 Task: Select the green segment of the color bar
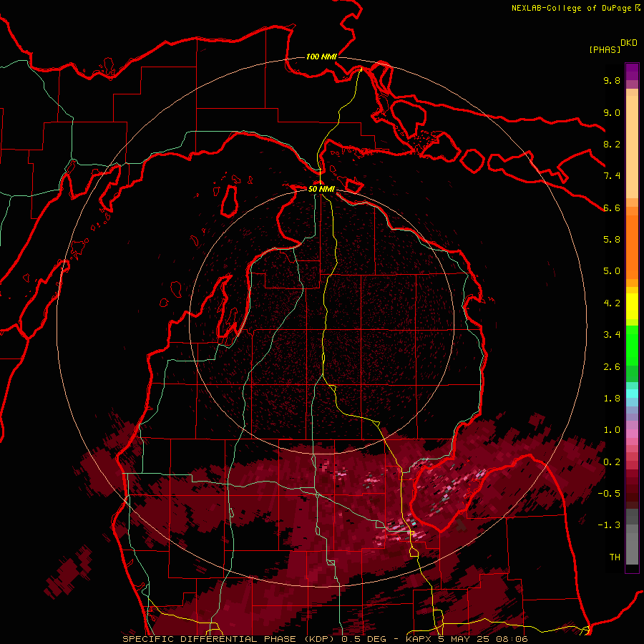tap(632, 344)
